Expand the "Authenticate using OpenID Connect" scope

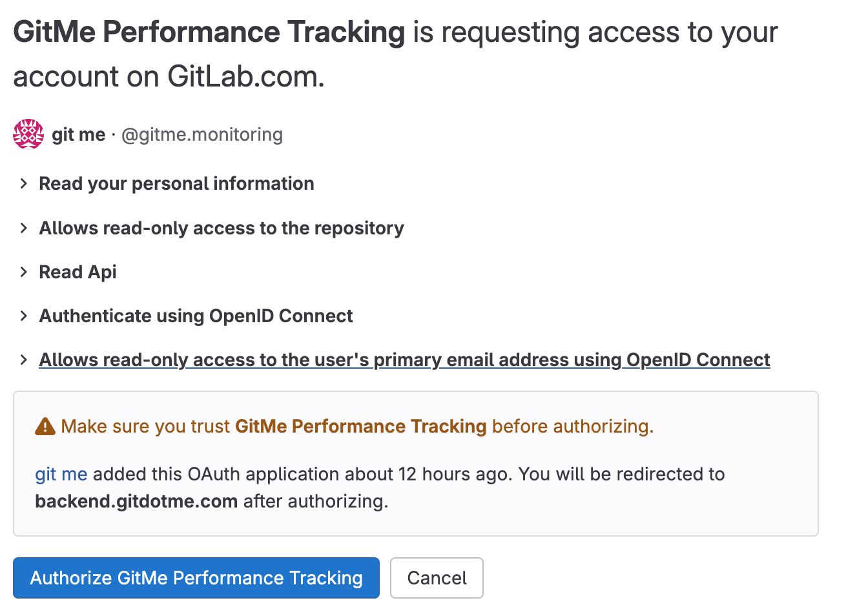click(196, 316)
